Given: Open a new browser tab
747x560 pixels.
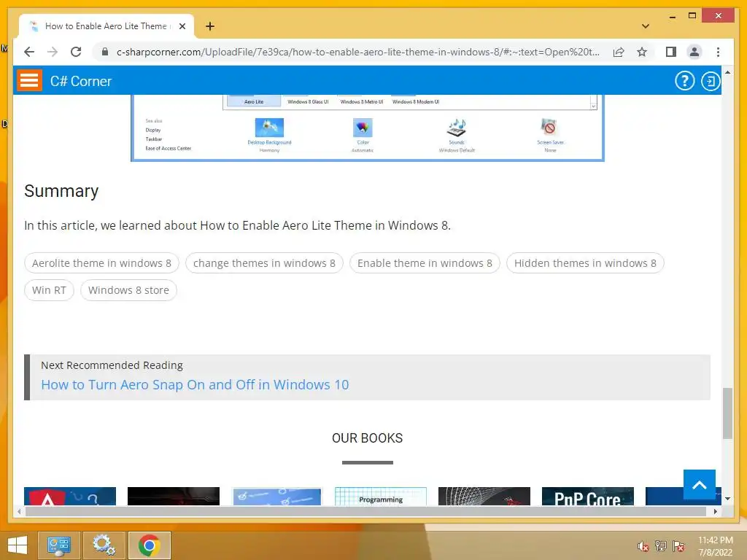Looking at the screenshot, I should 209,26.
